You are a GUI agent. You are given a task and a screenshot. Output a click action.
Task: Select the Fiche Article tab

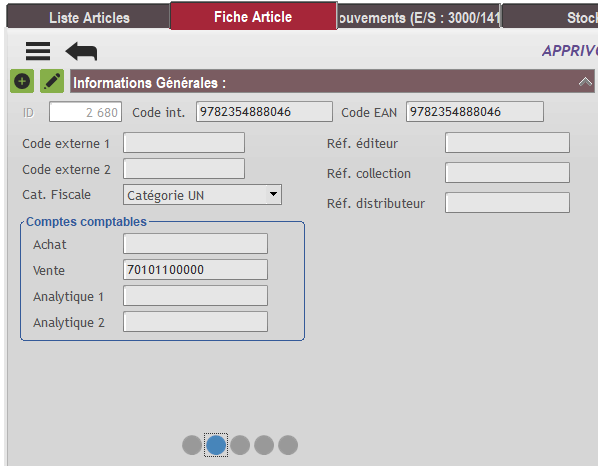[x=253, y=16]
